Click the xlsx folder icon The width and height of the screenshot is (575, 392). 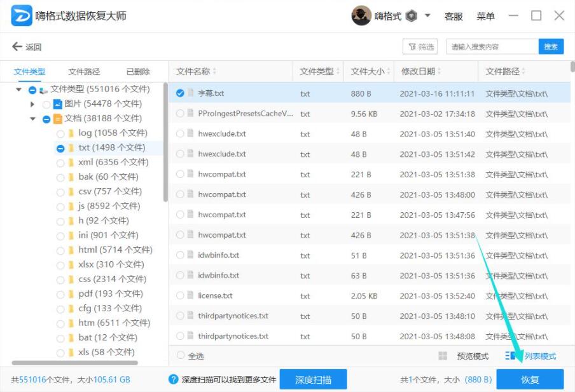pyautogui.click(x=71, y=265)
